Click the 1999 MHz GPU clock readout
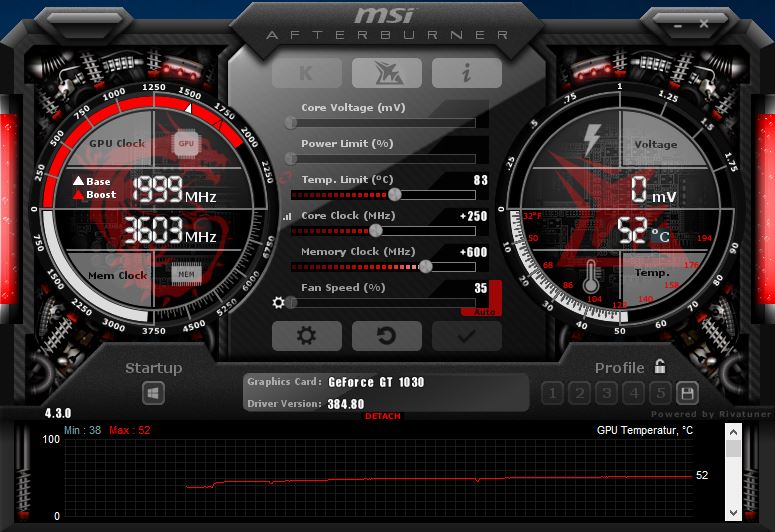775x532 pixels. (x=174, y=190)
